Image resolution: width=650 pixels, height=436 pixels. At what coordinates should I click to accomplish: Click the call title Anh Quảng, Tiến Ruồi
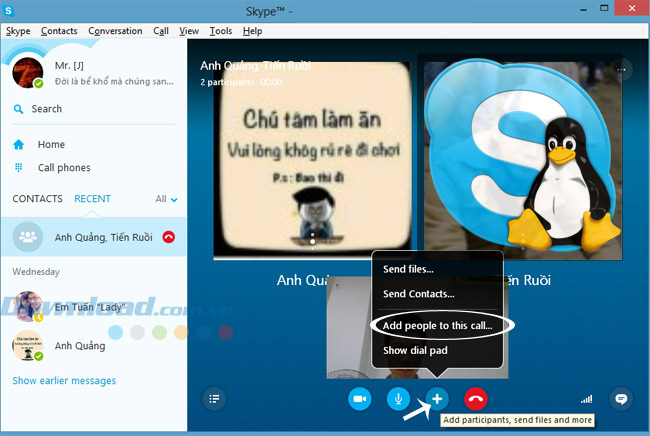pyautogui.click(x=255, y=65)
